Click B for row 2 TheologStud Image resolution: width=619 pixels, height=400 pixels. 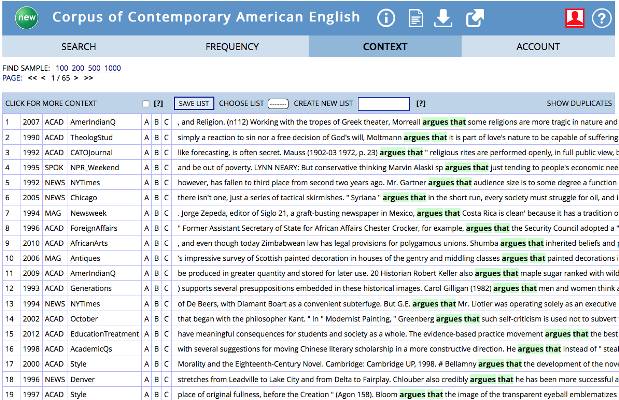157,138
